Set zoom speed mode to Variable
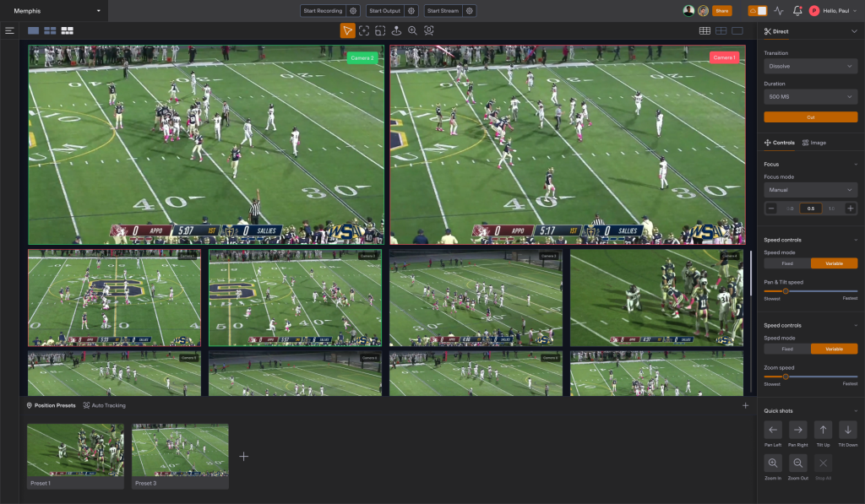Viewport: 865px width, 504px height. click(x=834, y=349)
